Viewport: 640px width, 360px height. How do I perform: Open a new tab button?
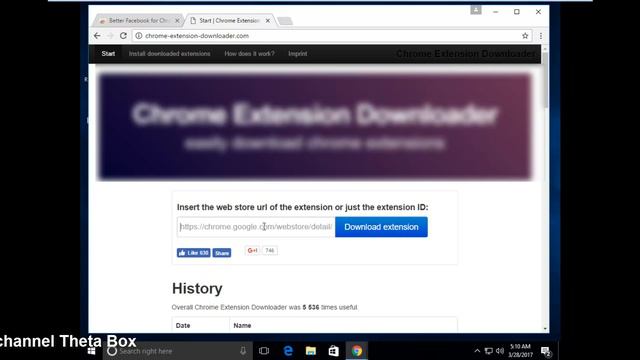click(x=285, y=21)
